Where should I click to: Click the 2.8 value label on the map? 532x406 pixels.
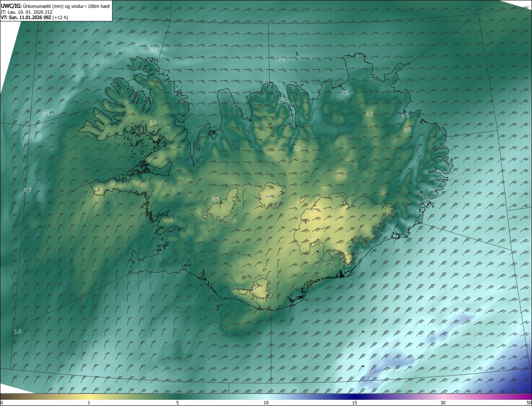coord(297,149)
